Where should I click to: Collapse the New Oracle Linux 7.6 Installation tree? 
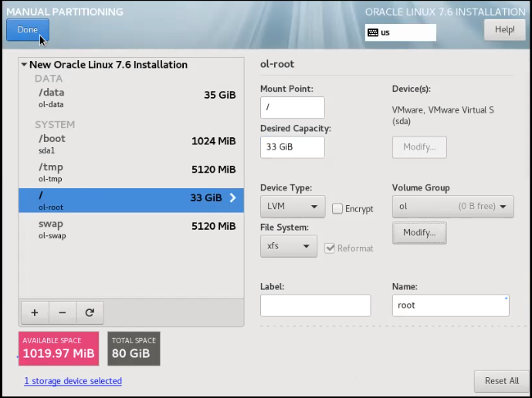[24, 65]
